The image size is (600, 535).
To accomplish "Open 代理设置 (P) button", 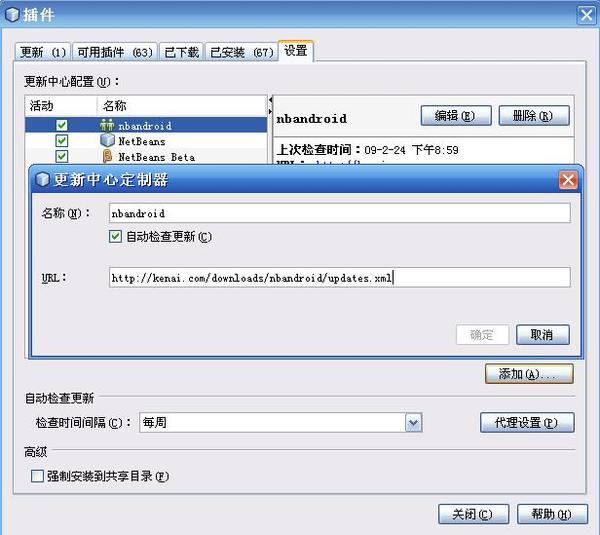I will (x=527, y=422).
